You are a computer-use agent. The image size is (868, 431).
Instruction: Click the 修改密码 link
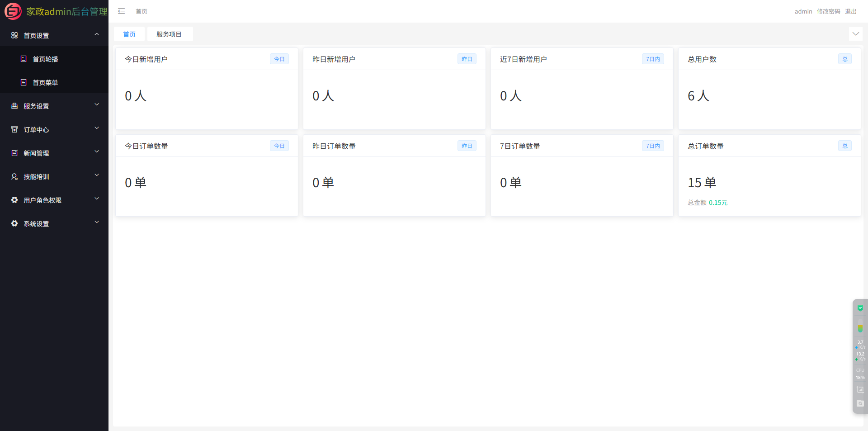(x=828, y=11)
